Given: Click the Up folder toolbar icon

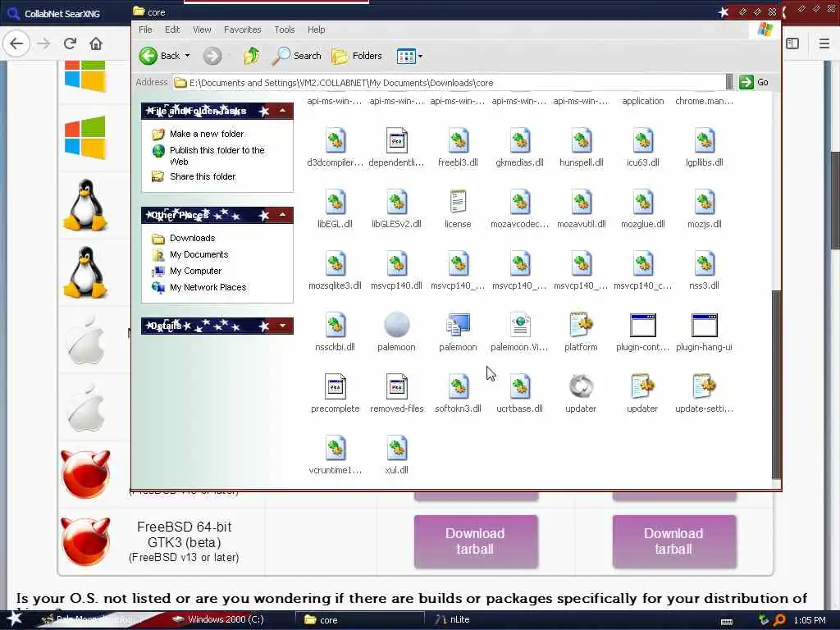Looking at the screenshot, I should [x=252, y=56].
